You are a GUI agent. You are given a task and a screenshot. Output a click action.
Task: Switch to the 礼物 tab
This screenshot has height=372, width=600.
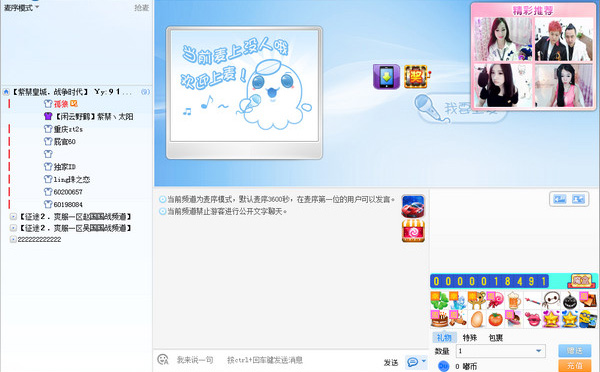point(444,338)
